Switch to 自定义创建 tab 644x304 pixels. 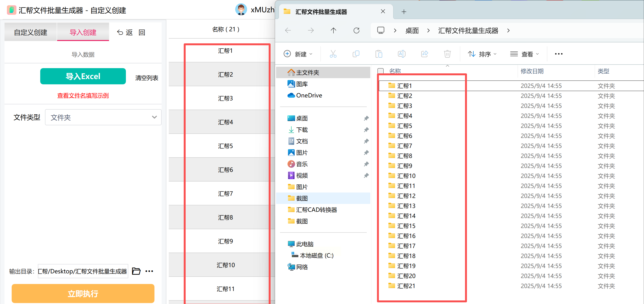tap(30, 32)
